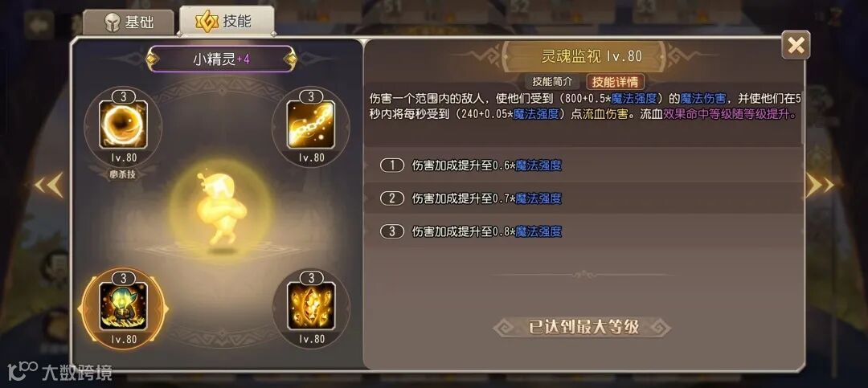Select the golden leaf shield skill icon
868x388 pixels.
[x=310, y=306]
